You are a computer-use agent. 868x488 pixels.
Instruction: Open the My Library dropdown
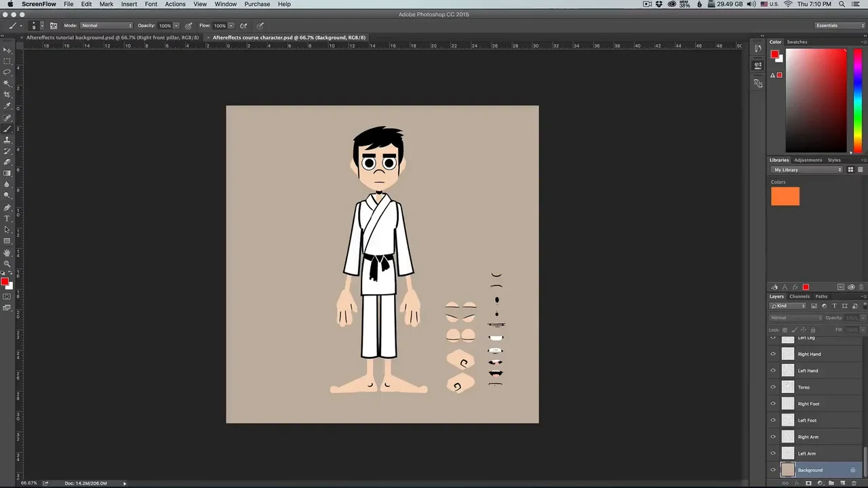[x=806, y=170]
